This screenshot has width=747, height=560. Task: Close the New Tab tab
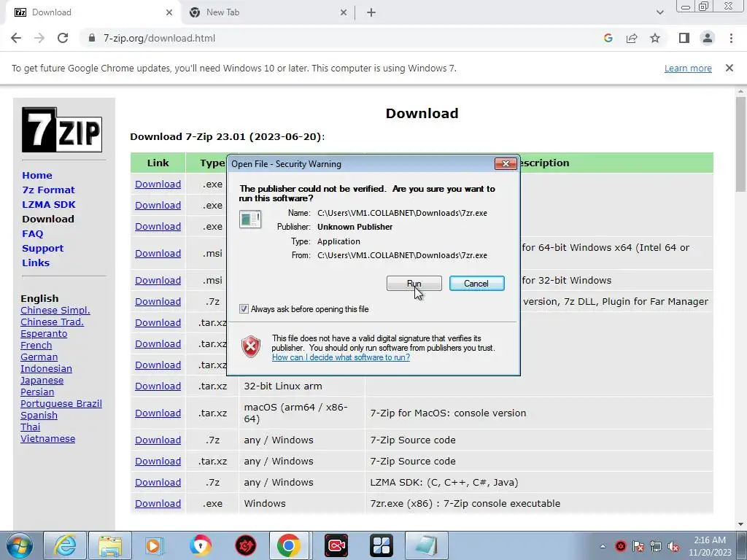(344, 12)
